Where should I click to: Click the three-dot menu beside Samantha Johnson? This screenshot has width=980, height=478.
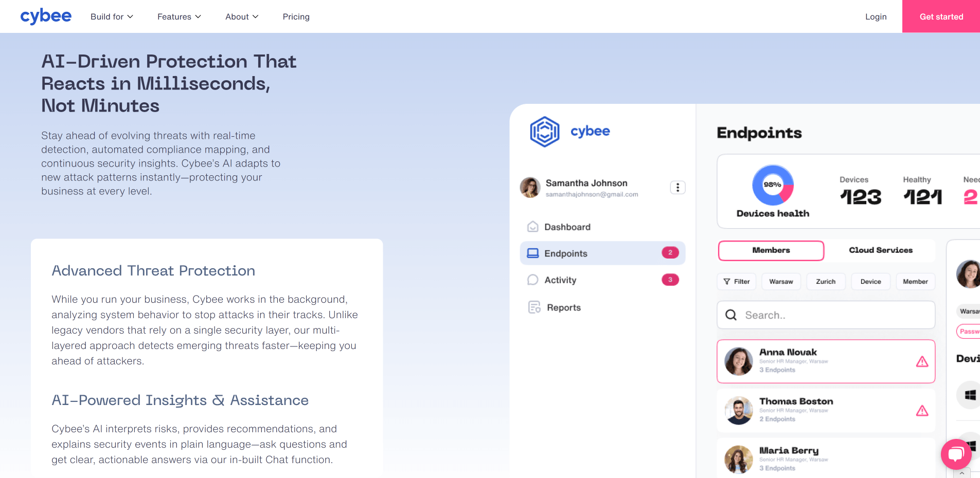(678, 188)
